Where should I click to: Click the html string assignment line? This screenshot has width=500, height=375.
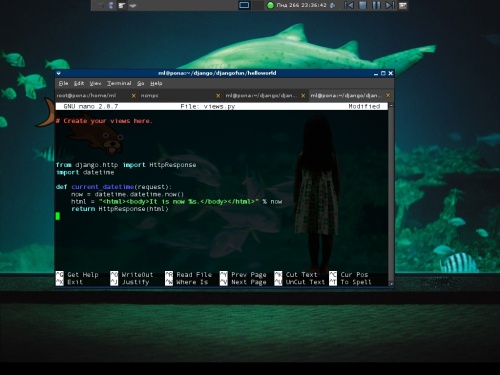[x=176, y=202]
